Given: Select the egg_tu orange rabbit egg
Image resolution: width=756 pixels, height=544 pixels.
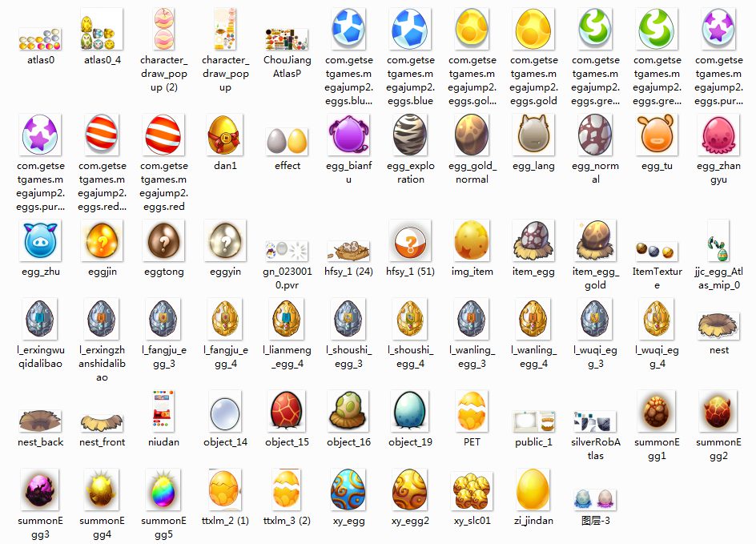Looking at the screenshot, I should [657, 135].
